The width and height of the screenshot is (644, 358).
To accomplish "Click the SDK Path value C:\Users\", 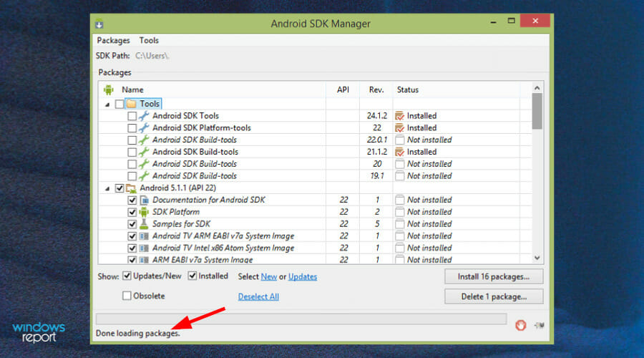I will pos(152,55).
